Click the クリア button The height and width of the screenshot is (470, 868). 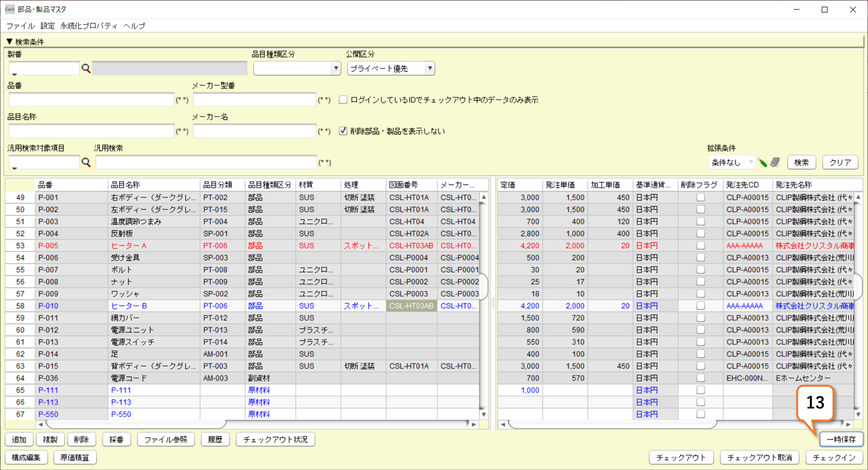pos(840,162)
